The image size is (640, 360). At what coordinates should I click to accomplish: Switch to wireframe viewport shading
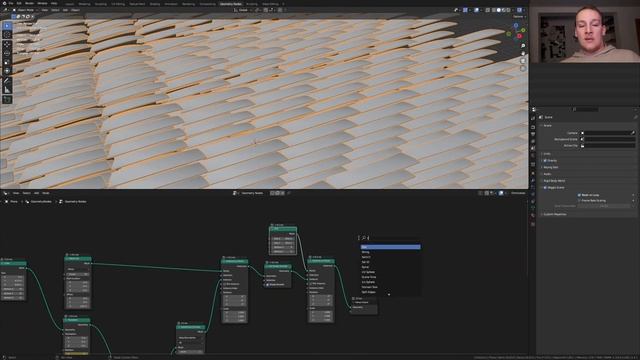(494, 10)
